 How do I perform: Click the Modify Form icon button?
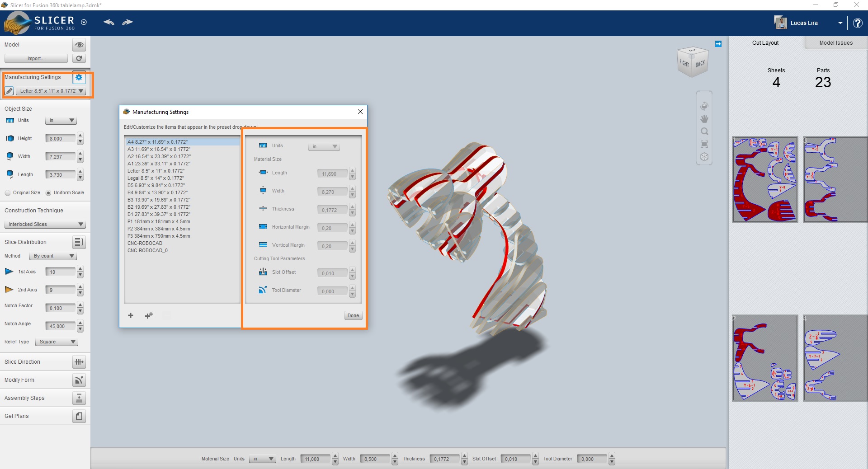click(x=79, y=380)
